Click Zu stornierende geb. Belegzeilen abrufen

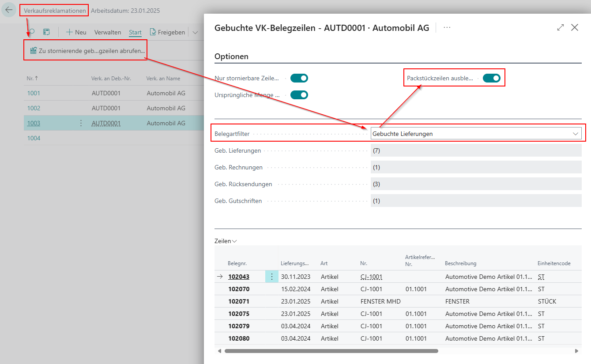coord(87,51)
